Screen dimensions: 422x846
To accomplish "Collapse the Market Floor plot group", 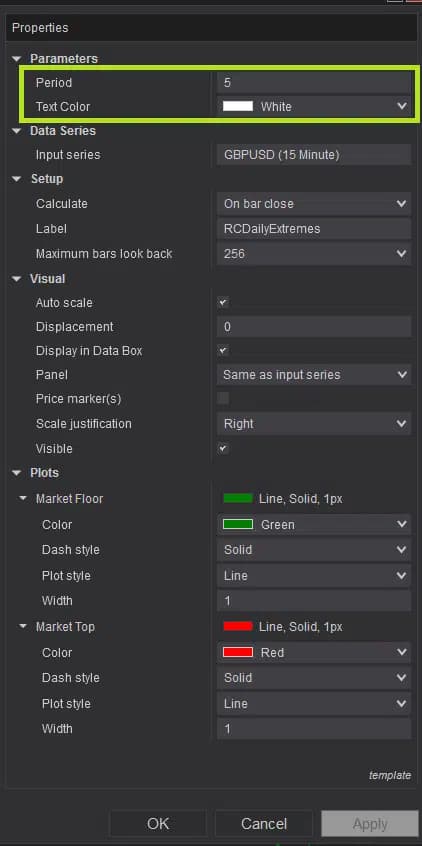I will pos(23,499).
